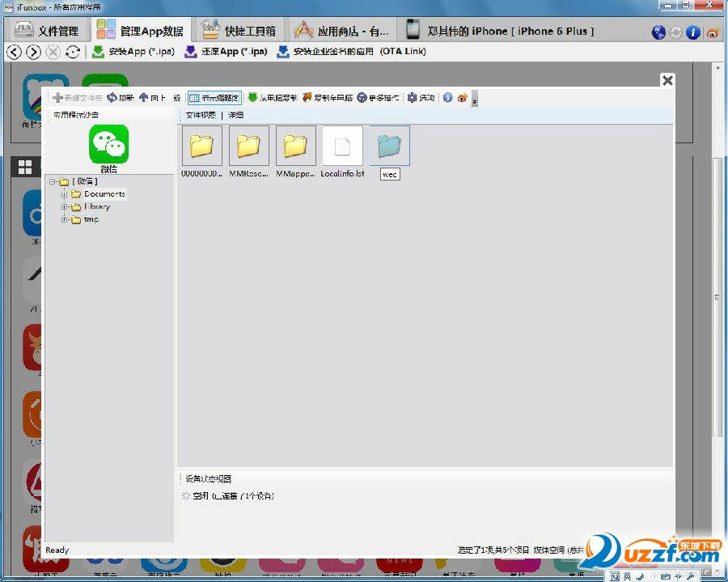Click the main window vertical scrollbar
The width and height of the screenshot is (728, 582).
pos(717,297)
